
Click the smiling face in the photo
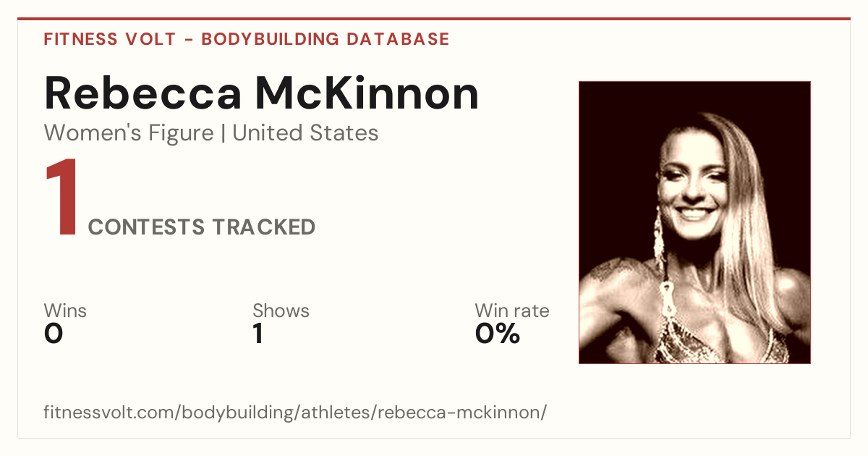(x=693, y=185)
